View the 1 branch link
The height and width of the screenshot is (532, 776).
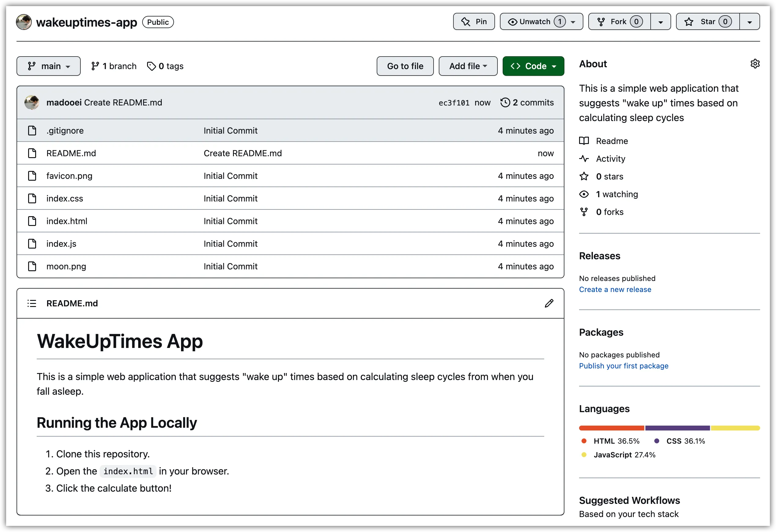(114, 66)
